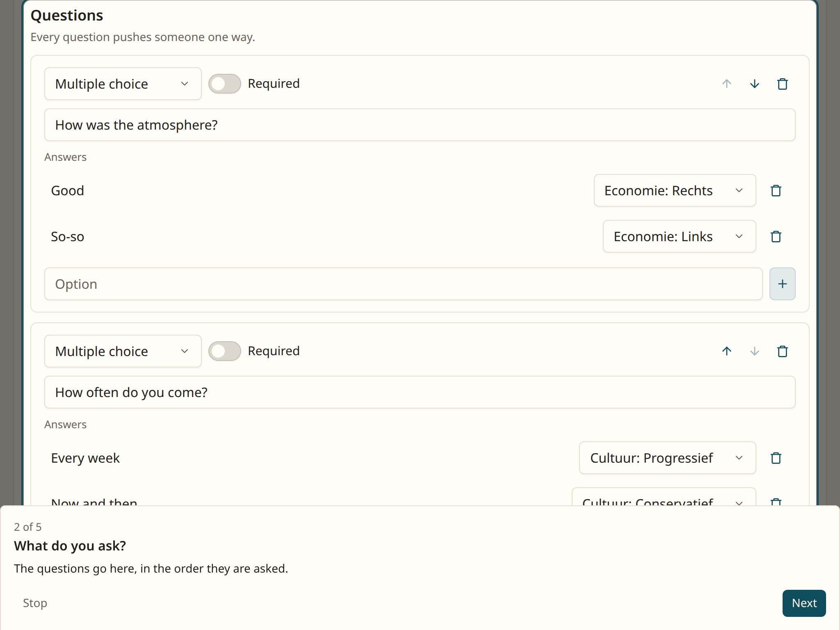840x630 pixels.
Task: Click the disabled up arrow on atmosphere question
Action: tap(726, 84)
